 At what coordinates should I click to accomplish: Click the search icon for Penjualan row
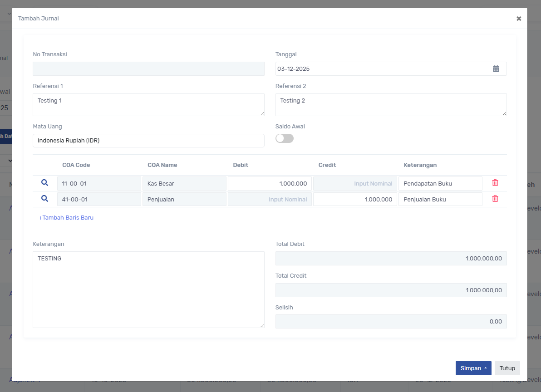(44, 199)
